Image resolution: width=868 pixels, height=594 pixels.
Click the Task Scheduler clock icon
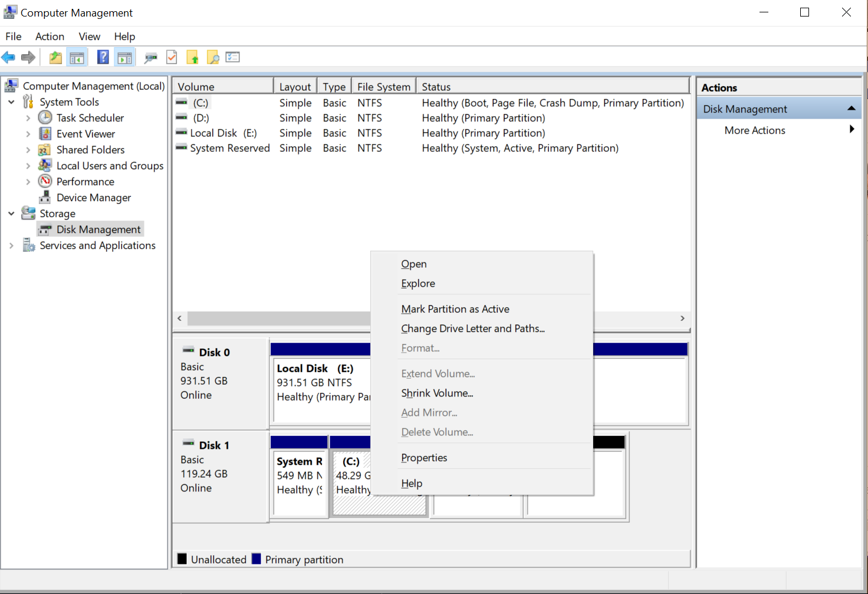coord(45,117)
